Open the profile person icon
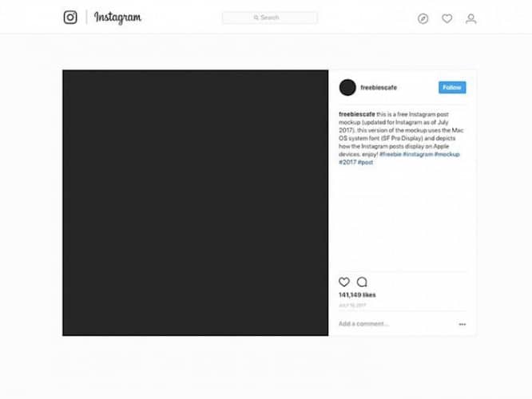Screen dimensions: 532x399 [471, 18]
